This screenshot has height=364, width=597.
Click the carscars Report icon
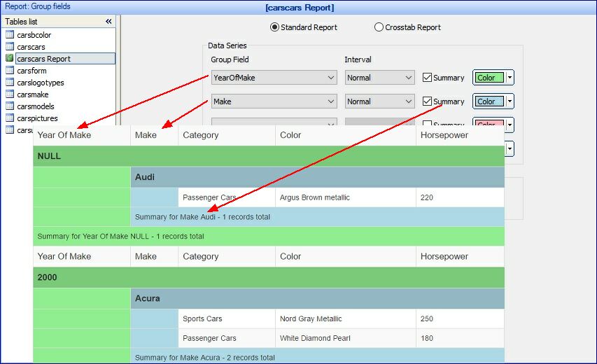coord(10,59)
